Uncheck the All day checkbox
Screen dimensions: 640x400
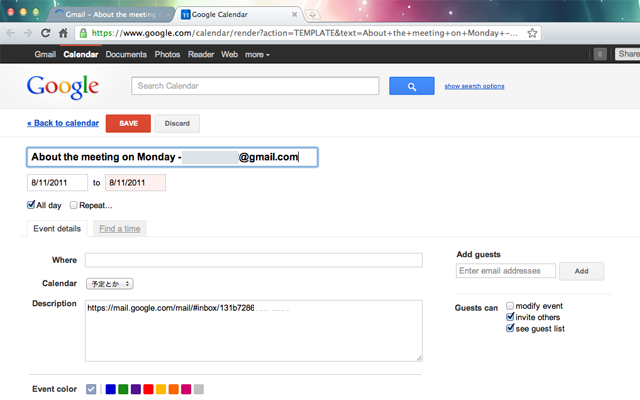tap(32, 205)
